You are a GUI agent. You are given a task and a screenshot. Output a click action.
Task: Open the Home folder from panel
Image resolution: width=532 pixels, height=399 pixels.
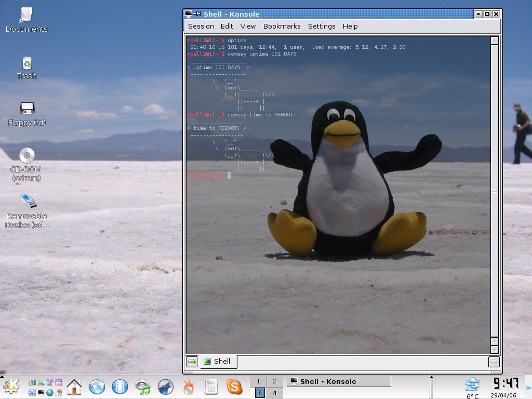click(74, 387)
